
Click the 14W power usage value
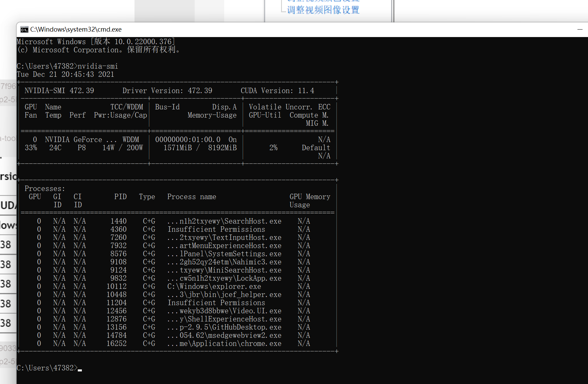[x=108, y=148]
